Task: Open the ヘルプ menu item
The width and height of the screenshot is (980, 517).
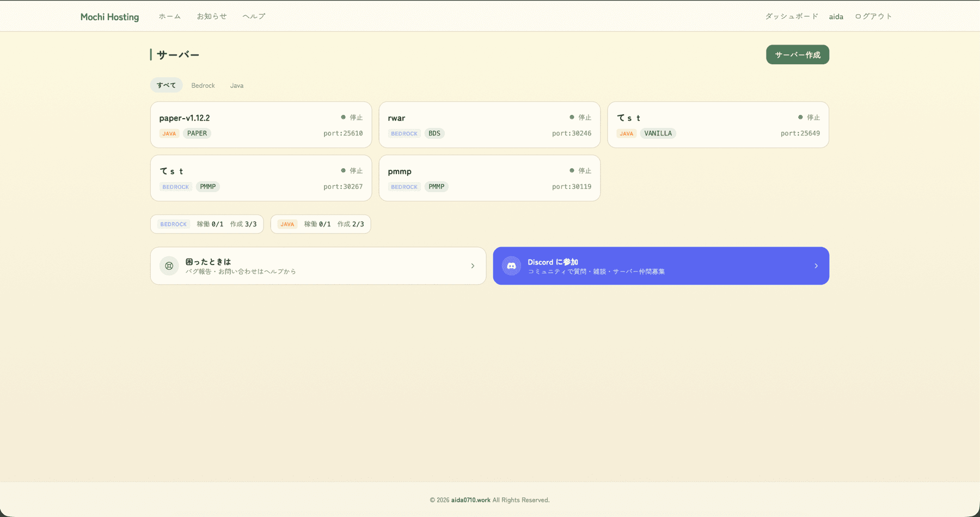Action: (254, 16)
